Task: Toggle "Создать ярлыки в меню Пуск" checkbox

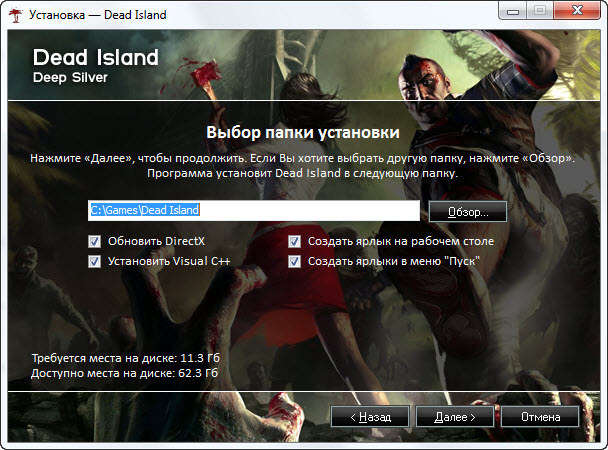Action: 295,261
